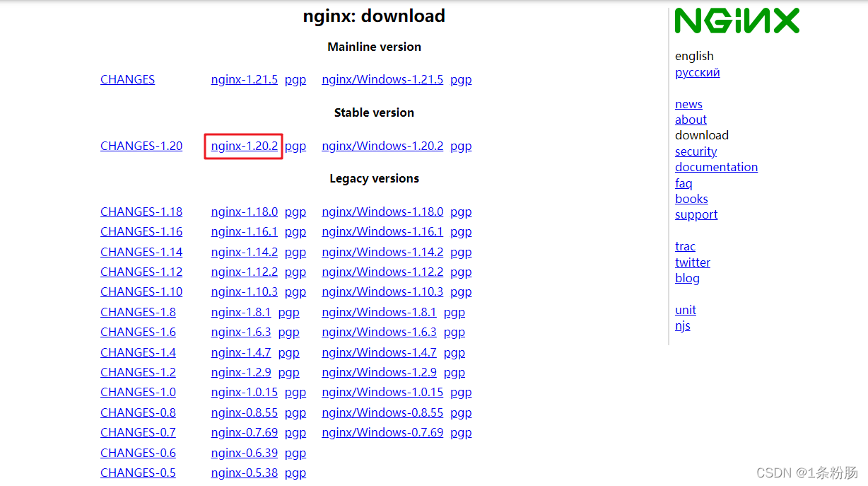Open the mainline CHANGES link
868x486 pixels.
click(127, 80)
